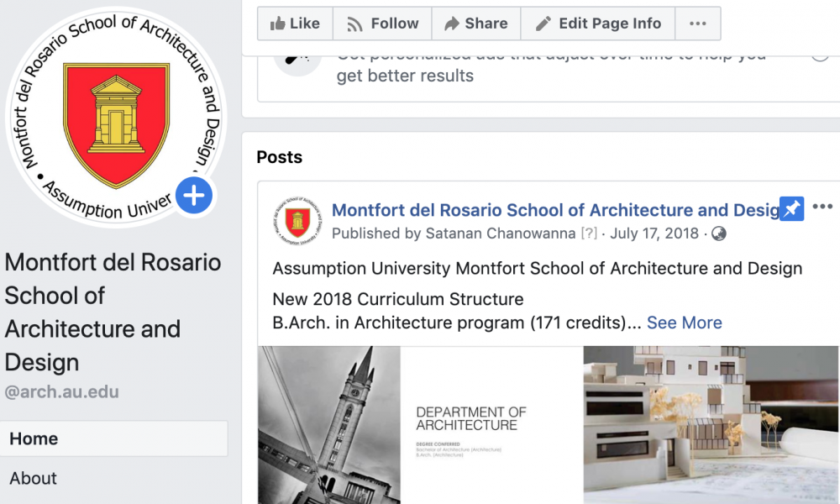The image size is (840, 504).
Task: Click the 'get better results' tip text
Action: click(405, 76)
